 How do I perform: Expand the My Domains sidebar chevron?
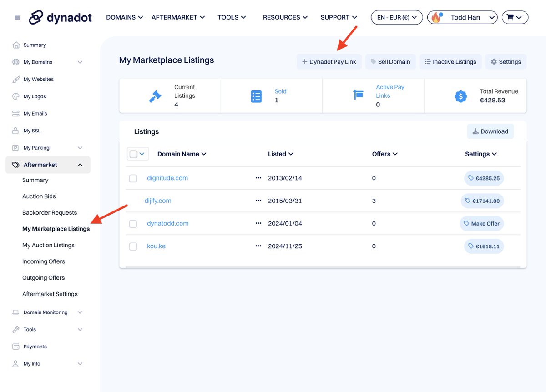click(80, 62)
